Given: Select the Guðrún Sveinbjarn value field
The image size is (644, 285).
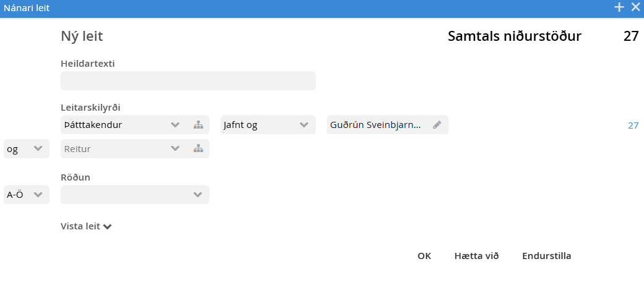Looking at the screenshot, I should point(376,125).
